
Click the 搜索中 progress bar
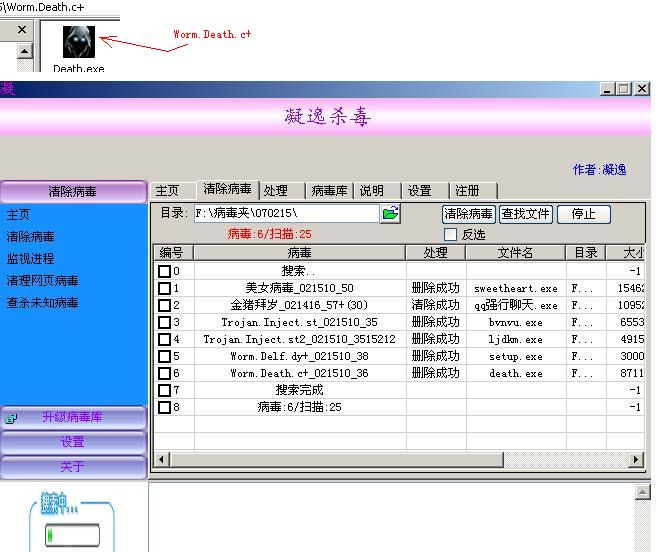[72, 535]
